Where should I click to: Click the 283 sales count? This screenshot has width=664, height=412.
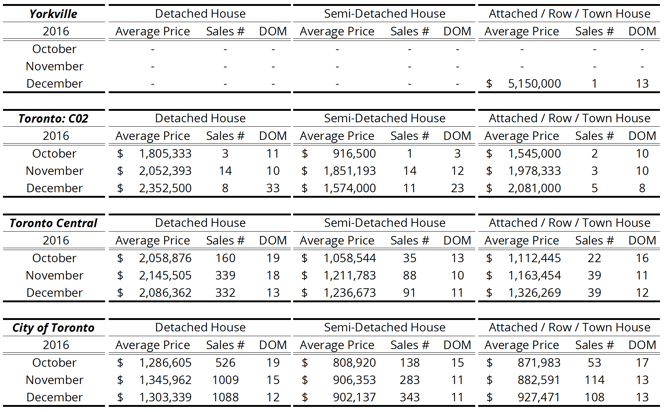[x=409, y=380]
